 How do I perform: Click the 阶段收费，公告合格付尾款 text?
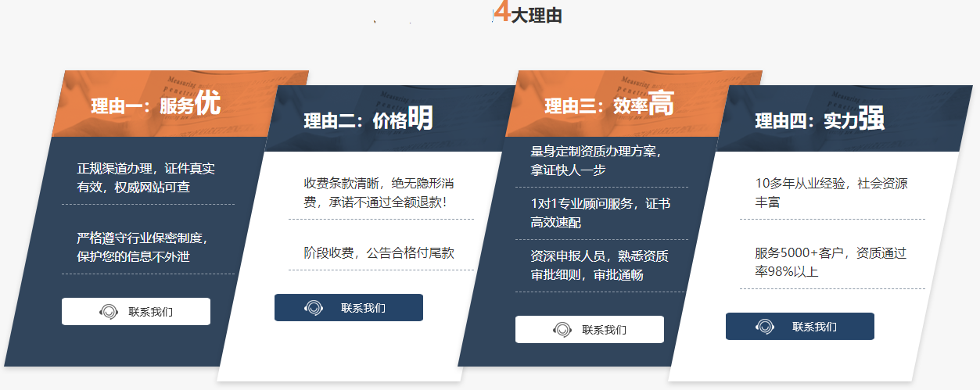point(379,253)
